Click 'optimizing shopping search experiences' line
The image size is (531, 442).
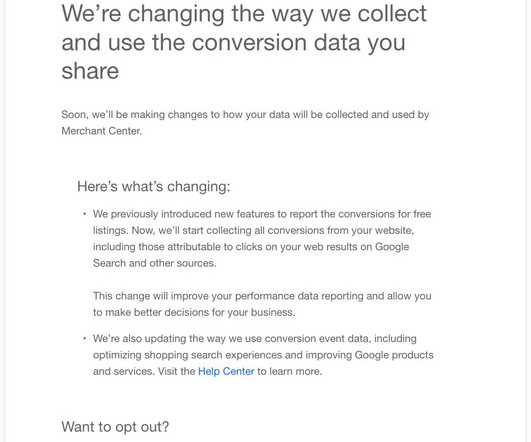263,355
